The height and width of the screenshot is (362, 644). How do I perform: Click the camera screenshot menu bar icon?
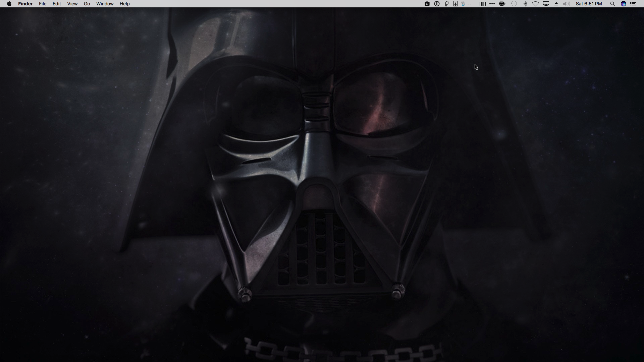[427, 4]
